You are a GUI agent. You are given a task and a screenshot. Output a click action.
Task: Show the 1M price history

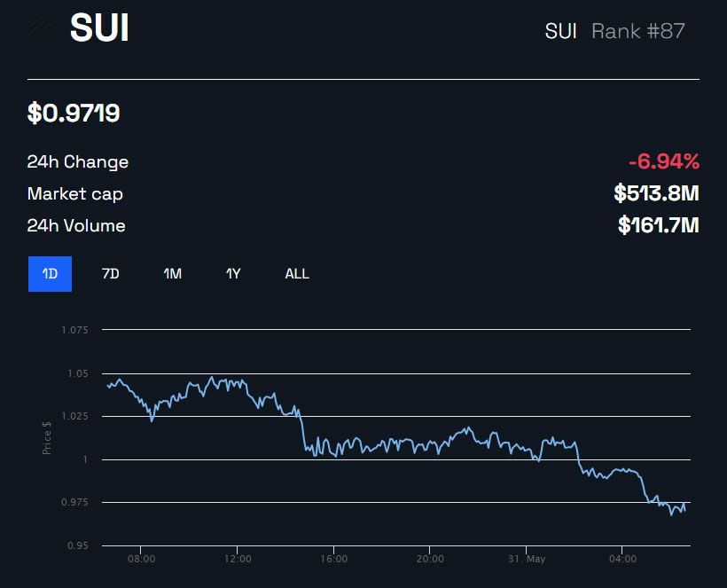click(x=172, y=274)
